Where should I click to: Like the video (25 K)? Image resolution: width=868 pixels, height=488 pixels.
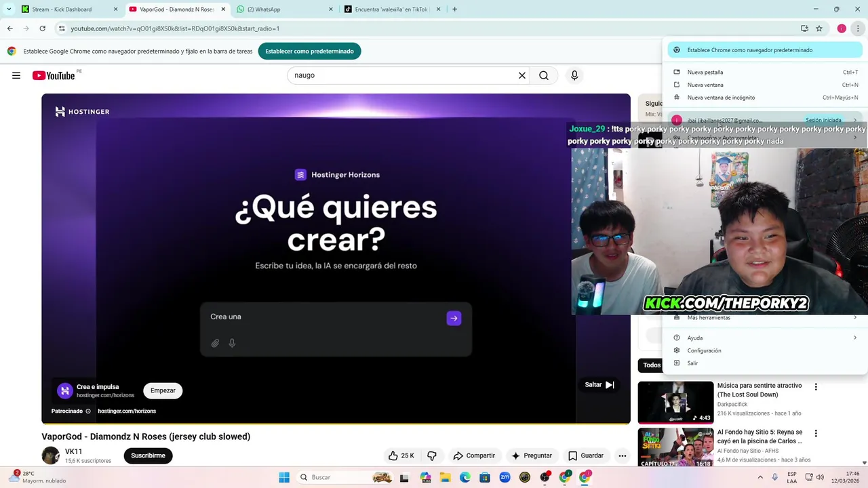tap(401, 455)
